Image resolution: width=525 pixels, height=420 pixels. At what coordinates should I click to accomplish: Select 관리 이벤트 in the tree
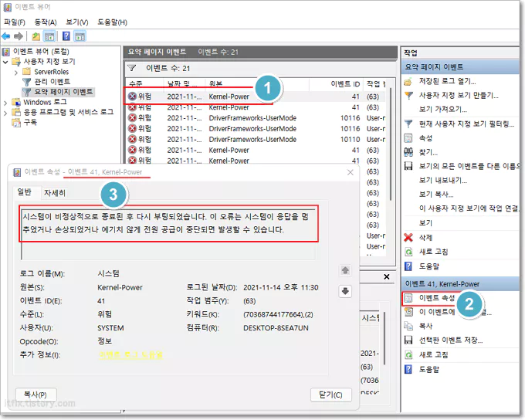pyautogui.click(x=52, y=82)
